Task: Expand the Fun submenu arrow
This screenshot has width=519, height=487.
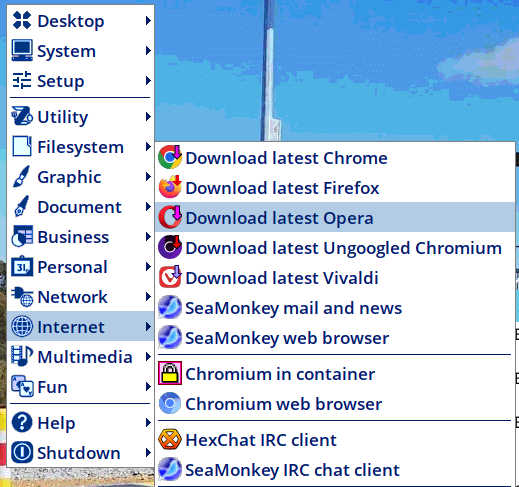Action: pyautogui.click(x=148, y=387)
